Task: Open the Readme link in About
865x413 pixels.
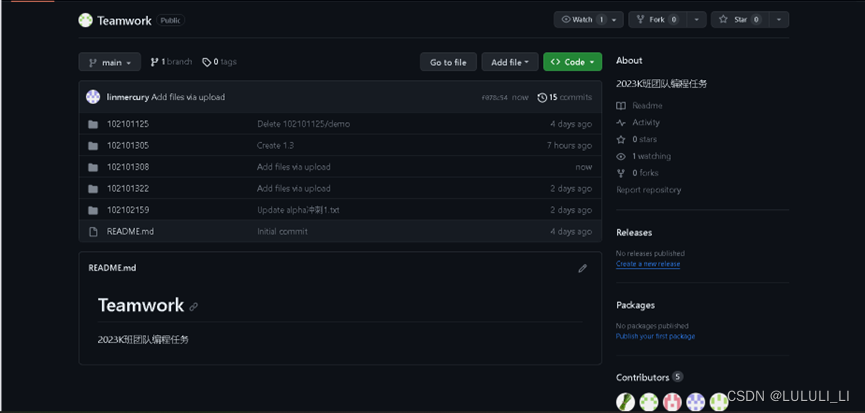Action: tap(640, 105)
